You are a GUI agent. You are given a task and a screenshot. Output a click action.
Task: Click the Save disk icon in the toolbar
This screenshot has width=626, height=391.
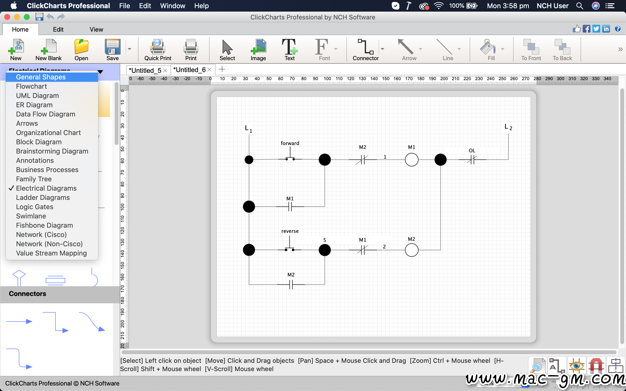113,50
